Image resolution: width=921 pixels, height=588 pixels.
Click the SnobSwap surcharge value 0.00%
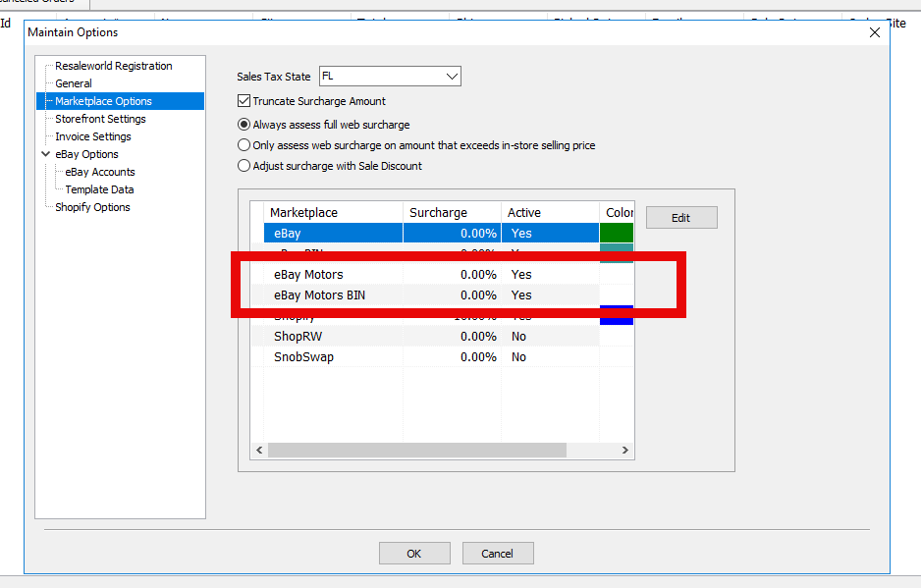point(478,356)
